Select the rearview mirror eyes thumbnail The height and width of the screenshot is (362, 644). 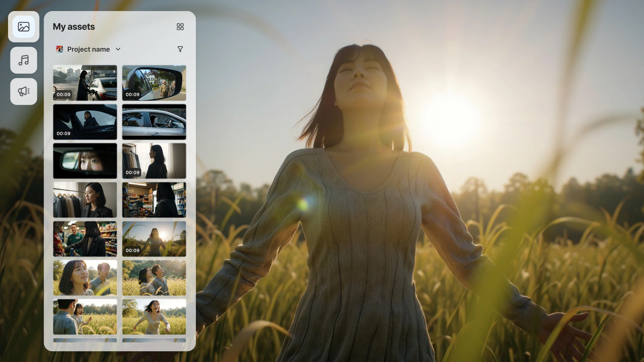click(x=85, y=161)
